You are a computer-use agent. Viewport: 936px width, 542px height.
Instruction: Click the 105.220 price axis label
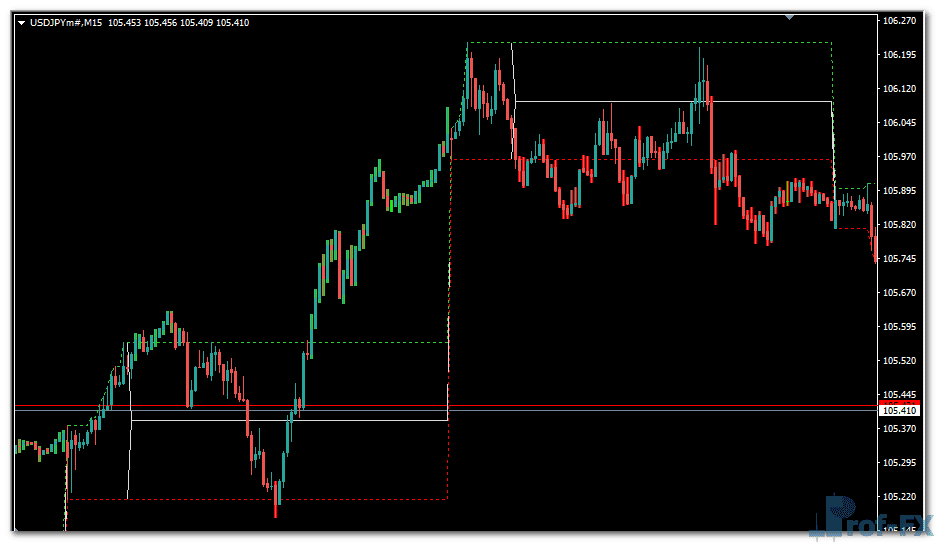(900, 497)
